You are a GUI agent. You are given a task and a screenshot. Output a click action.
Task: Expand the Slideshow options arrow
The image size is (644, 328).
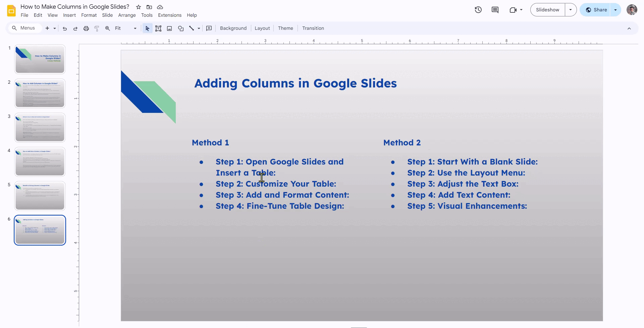(571, 10)
